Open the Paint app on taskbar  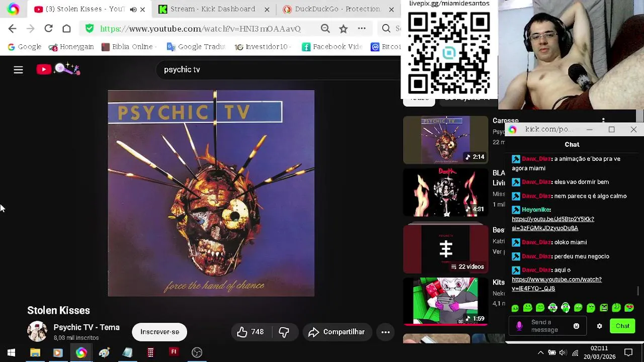click(104, 352)
